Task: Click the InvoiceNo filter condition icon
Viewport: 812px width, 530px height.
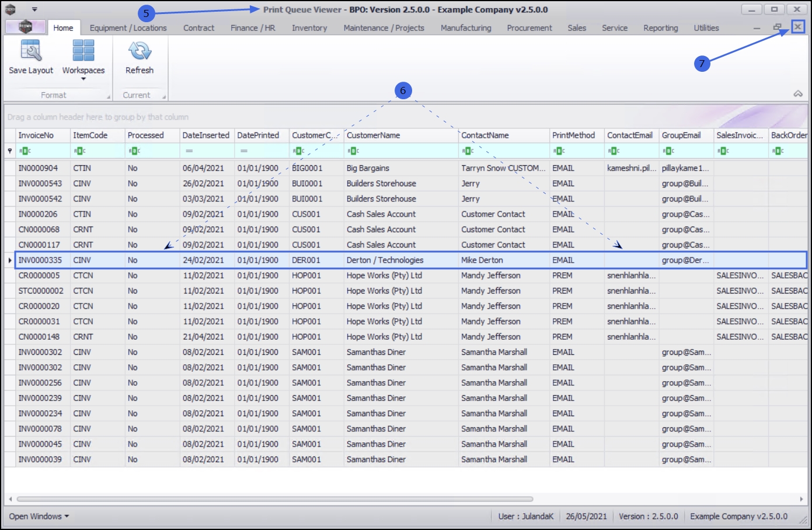Action: coord(25,151)
